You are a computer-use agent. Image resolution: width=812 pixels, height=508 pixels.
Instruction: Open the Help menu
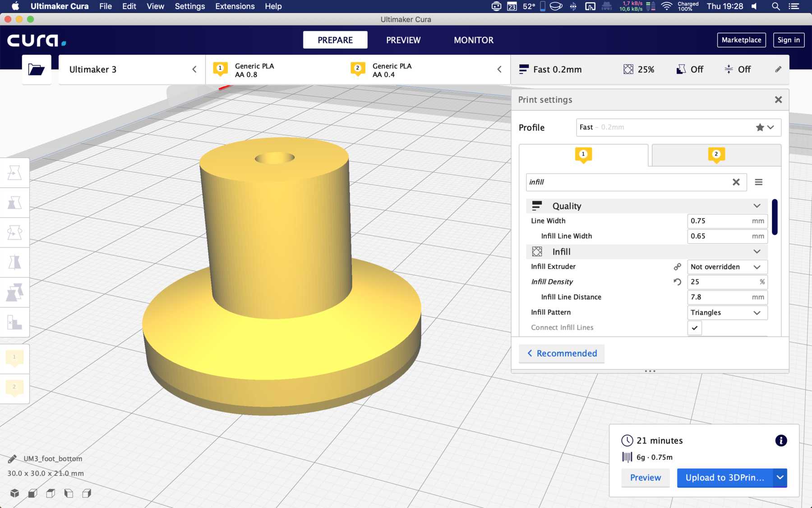273,6
